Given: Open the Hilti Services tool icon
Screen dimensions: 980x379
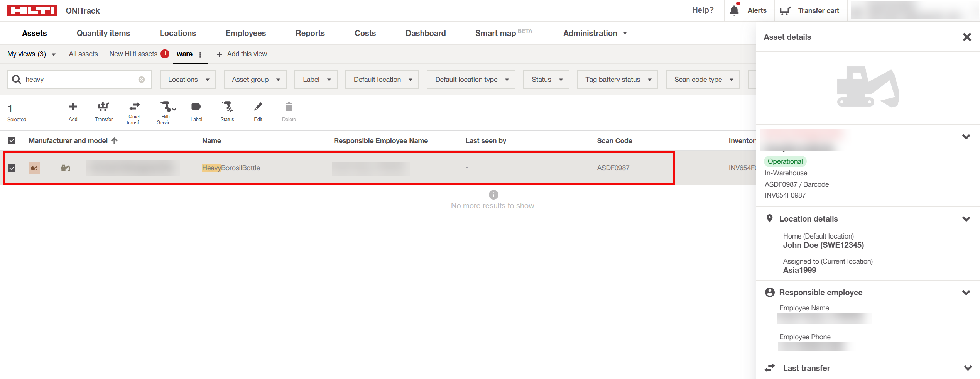Looking at the screenshot, I should [166, 107].
